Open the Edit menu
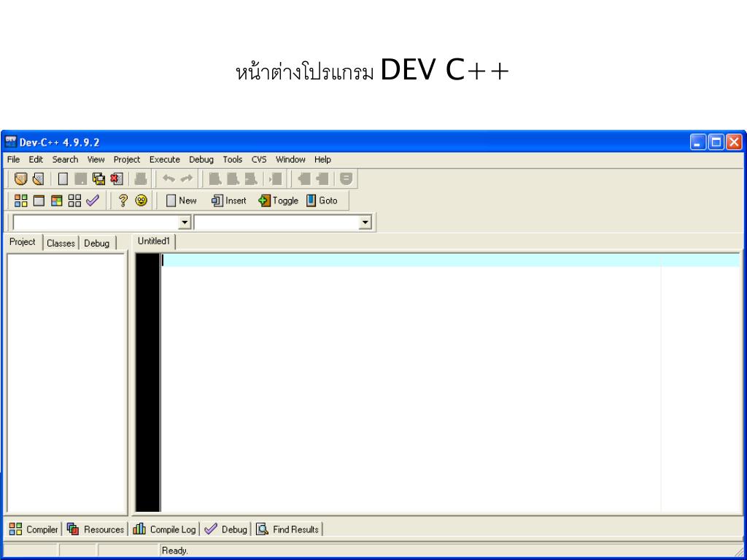Viewport: 747px width, 560px height. pyautogui.click(x=36, y=160)
